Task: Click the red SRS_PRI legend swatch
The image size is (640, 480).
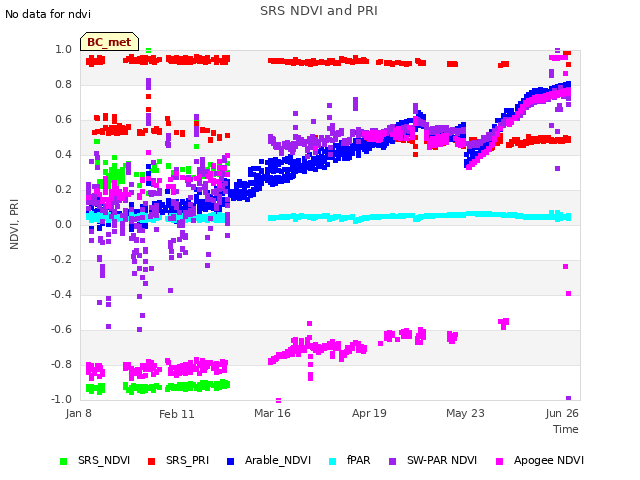Action: click(x=151, y=461)
